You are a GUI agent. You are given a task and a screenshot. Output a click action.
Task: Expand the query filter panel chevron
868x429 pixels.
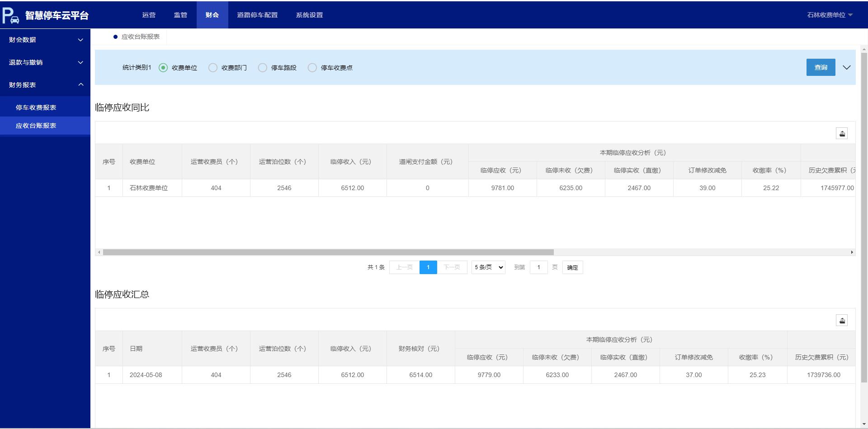(847, 68)
